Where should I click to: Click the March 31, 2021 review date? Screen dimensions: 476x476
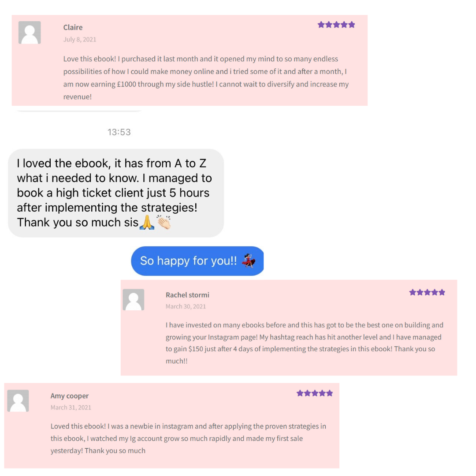[71, 407]
